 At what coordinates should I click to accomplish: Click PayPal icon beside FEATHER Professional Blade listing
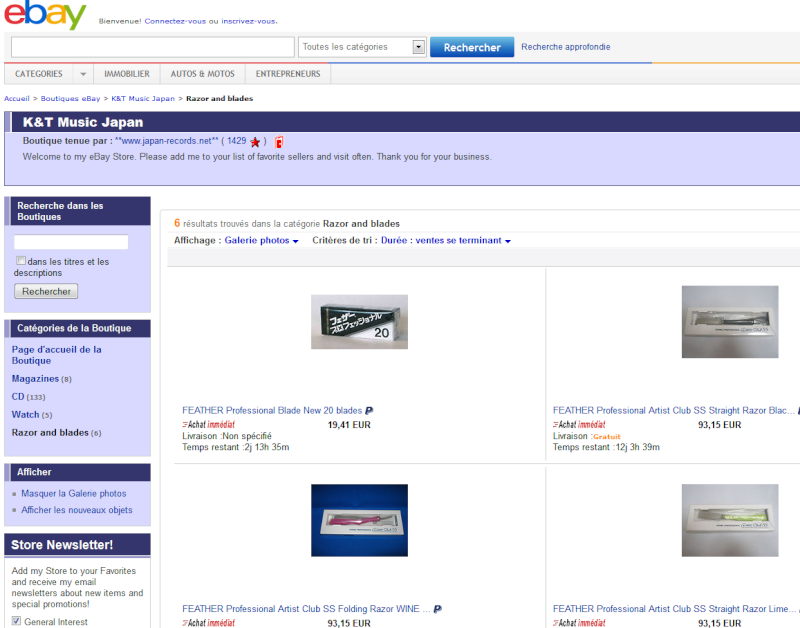[x=369, y=410]
